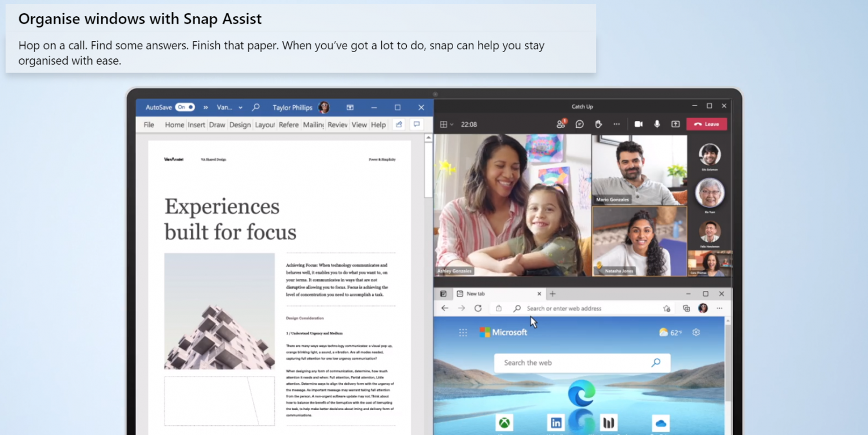Open the Teams view layout dropdown
This screenshot has width=868, height=435.
447,124
